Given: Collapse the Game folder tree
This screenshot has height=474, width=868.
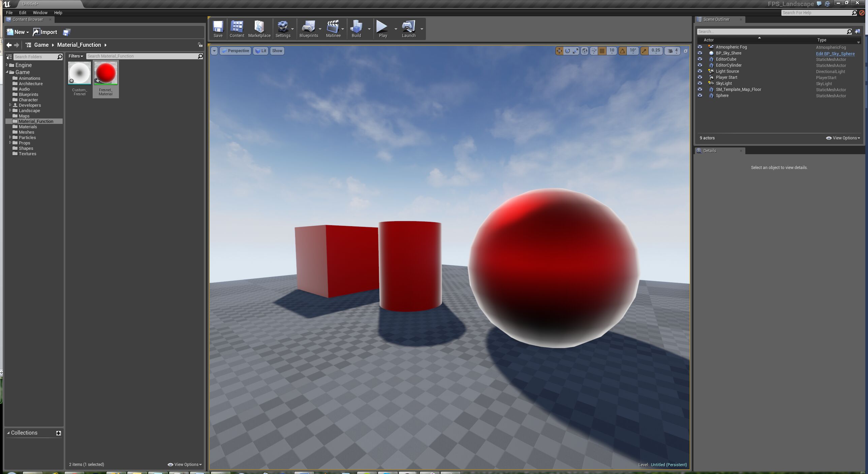Looking at the screenshot, I should pyautogui.click(x=7, y=72).
